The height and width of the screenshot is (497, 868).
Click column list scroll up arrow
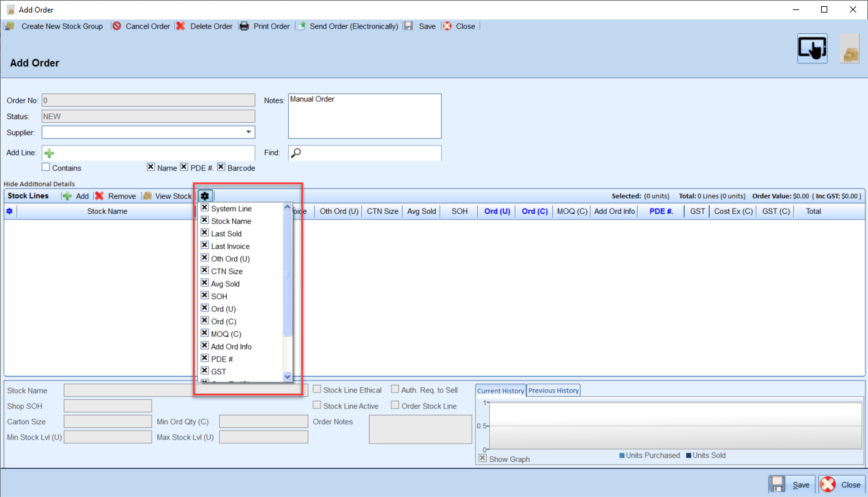tap(288, 207)
